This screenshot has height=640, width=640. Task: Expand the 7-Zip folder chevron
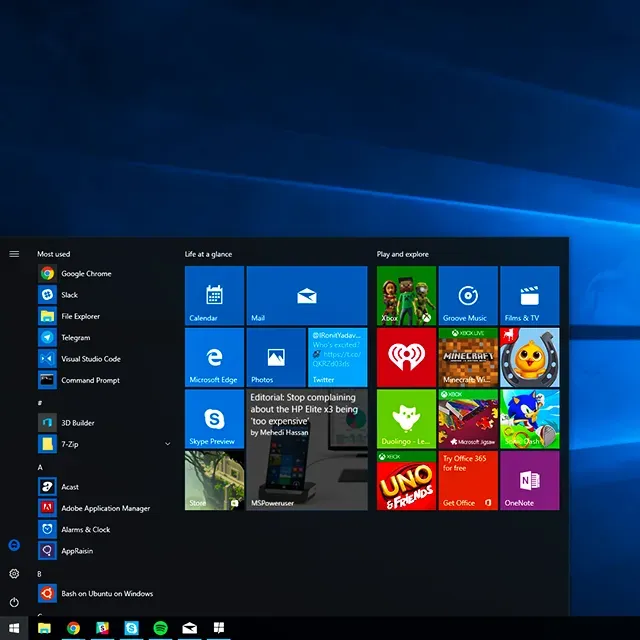coord(167,444)
